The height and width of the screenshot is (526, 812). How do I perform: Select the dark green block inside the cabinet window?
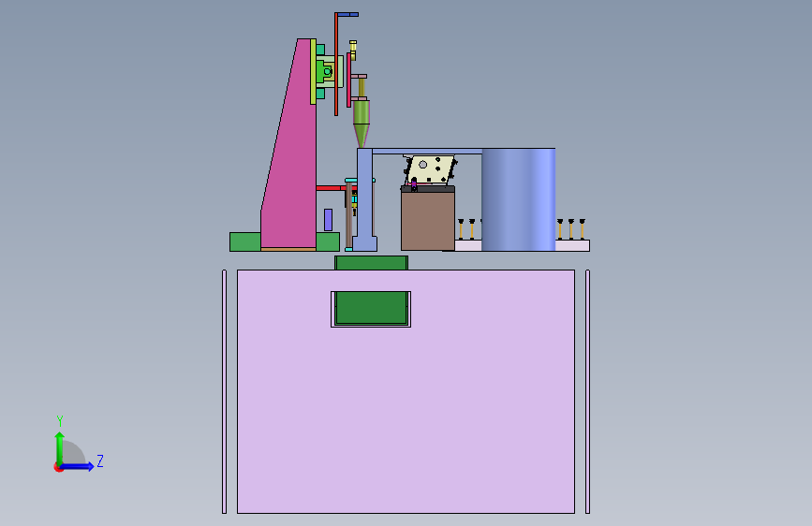tap(371, 308)
